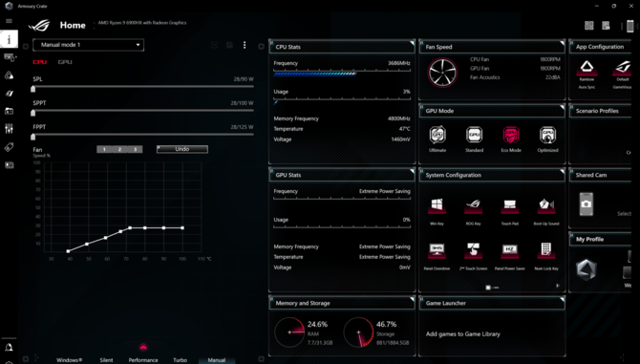Click the SPPT slider handle
This screenshot has height=364, width=640.
pos(33,113)
